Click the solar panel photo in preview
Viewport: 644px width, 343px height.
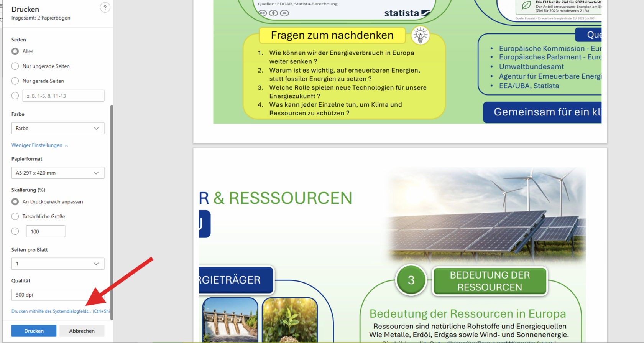[485, 216]
